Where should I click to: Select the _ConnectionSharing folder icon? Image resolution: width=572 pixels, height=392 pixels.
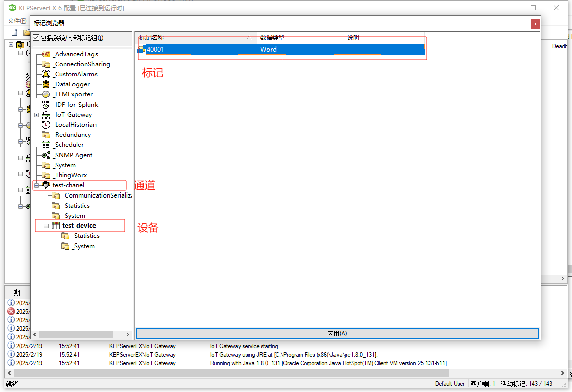tap(46, 64)
